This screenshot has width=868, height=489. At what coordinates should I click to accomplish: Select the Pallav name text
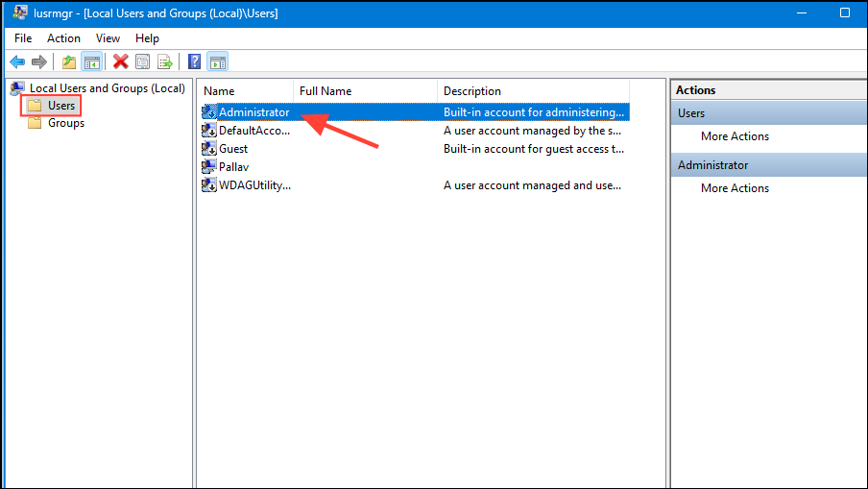pos(233,167)
